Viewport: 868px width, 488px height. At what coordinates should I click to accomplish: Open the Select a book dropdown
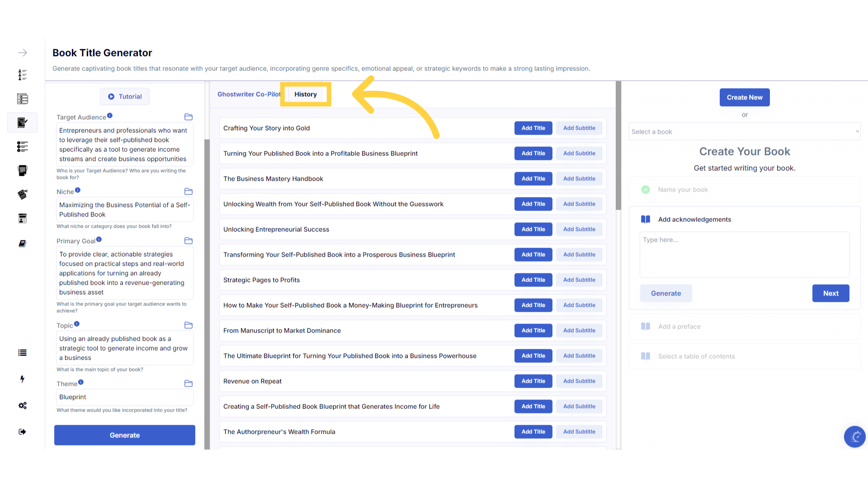pos(744,131)
